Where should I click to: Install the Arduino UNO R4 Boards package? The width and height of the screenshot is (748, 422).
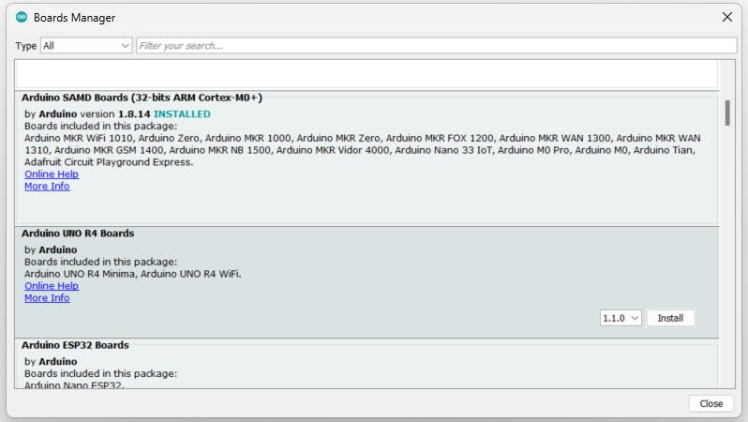click(670, 318)
